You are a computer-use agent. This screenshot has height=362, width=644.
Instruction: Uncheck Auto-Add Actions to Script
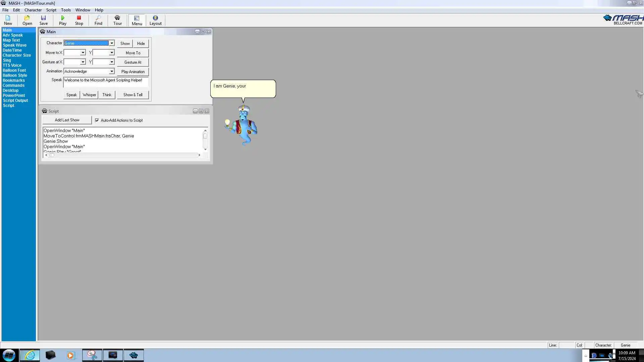point(97,120)
